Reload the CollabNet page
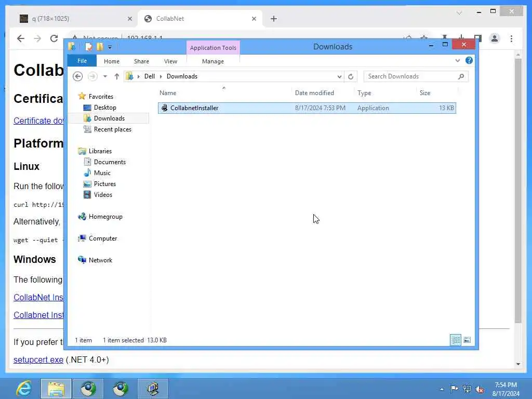The height and width of the screenshot is (399, 532). pos(54,38)
